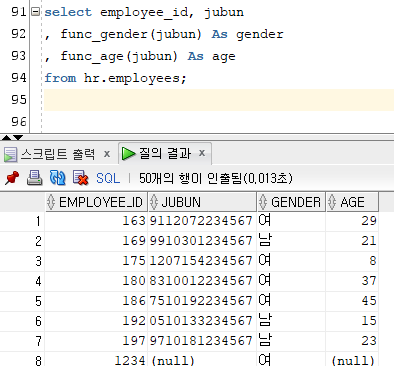Click JUBUN cell 7510192234567
394x366 pixels.
[201, 301]
